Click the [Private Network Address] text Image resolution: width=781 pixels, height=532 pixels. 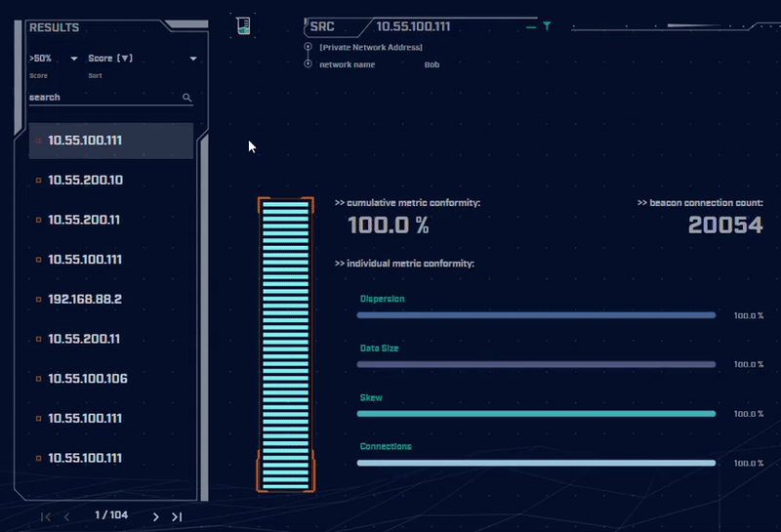click(x=371, y=47)
